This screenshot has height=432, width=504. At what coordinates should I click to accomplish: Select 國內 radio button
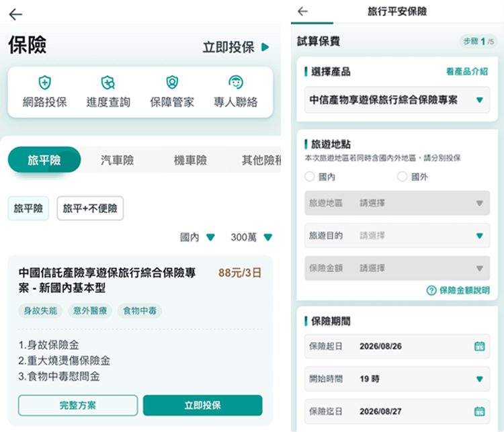pos(309,177)
